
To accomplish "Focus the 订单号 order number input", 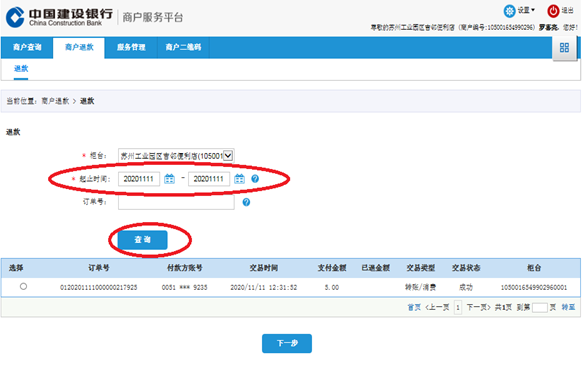I will pos(176,202).
